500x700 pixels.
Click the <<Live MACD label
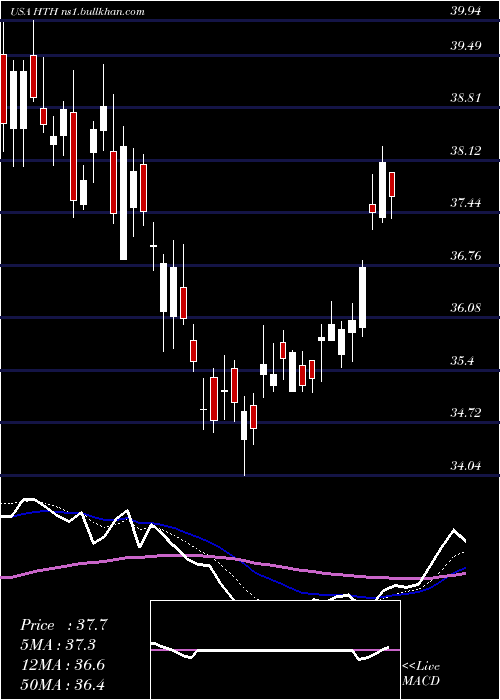pos(421,674)
